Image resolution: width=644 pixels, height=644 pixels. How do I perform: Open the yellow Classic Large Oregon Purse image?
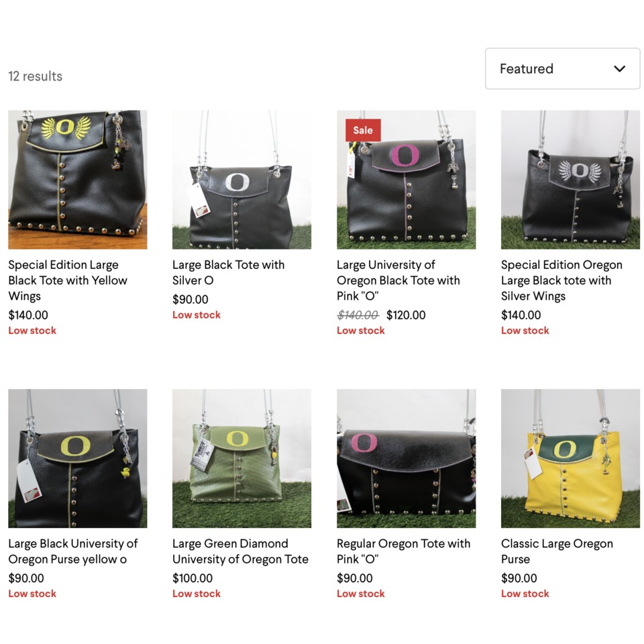pos(570,458)
